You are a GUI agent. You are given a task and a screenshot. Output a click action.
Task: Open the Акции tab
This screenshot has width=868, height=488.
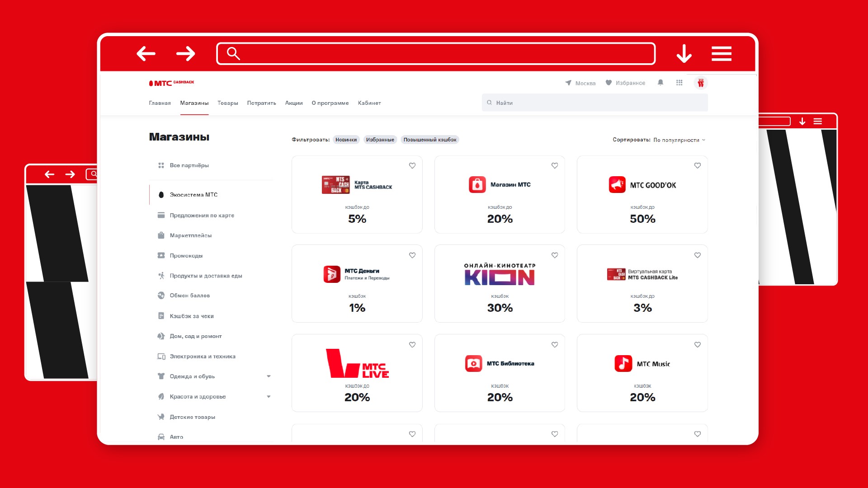pyautogui.click(x=294, y=103)
